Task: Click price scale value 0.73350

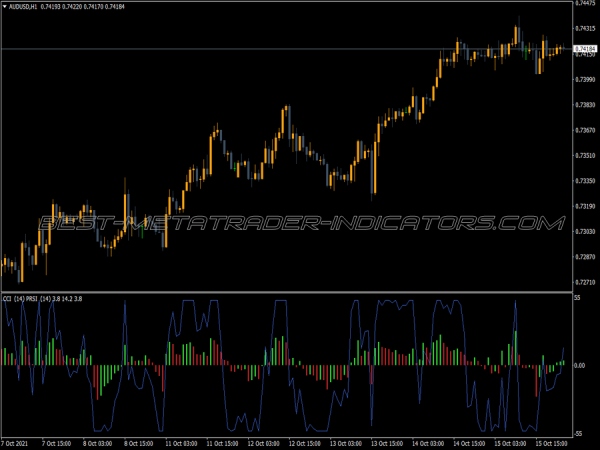Action: tap(585, 181)
